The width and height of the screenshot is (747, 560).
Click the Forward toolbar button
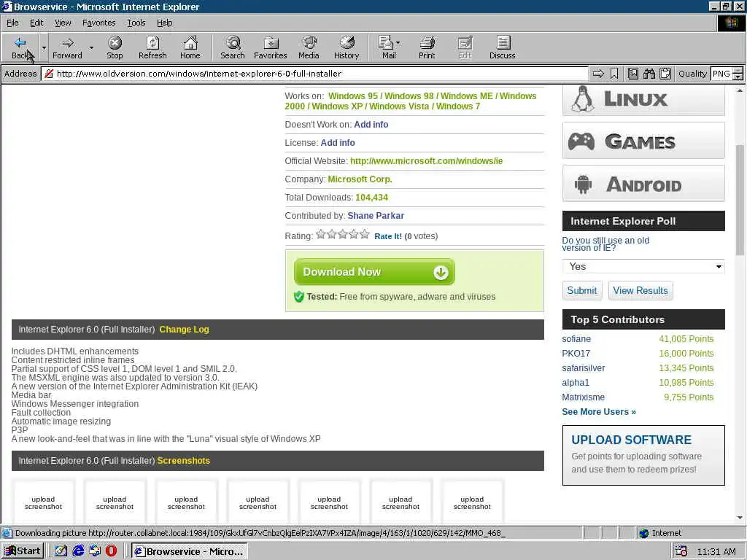click(67, 47)
